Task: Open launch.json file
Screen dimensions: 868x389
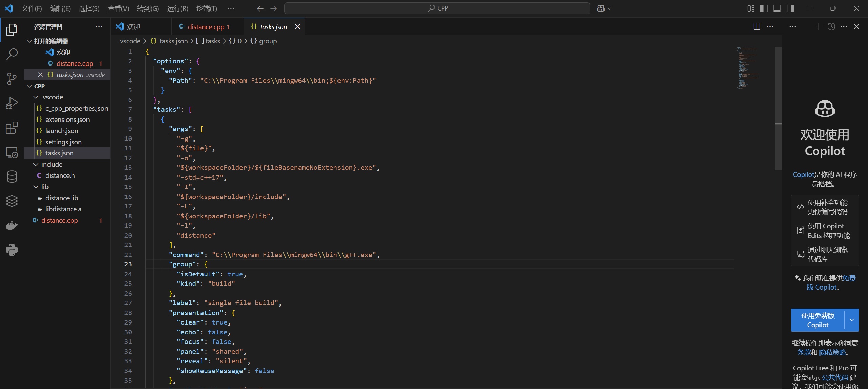Action: click(67, 131)
